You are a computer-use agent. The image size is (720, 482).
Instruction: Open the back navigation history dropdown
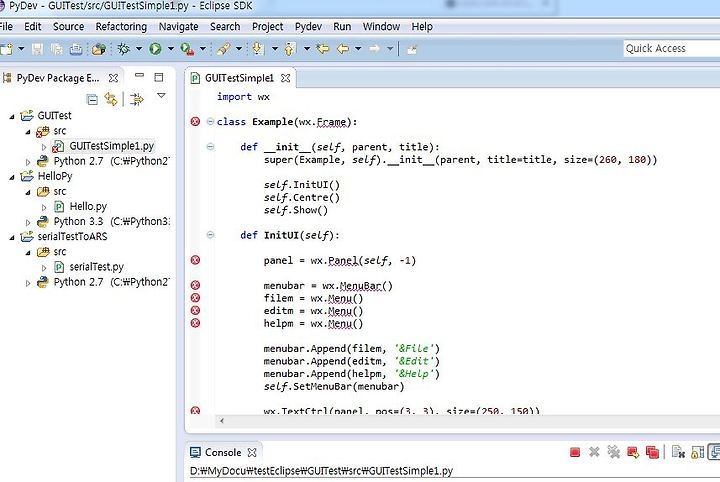click(x=358, y=48)
